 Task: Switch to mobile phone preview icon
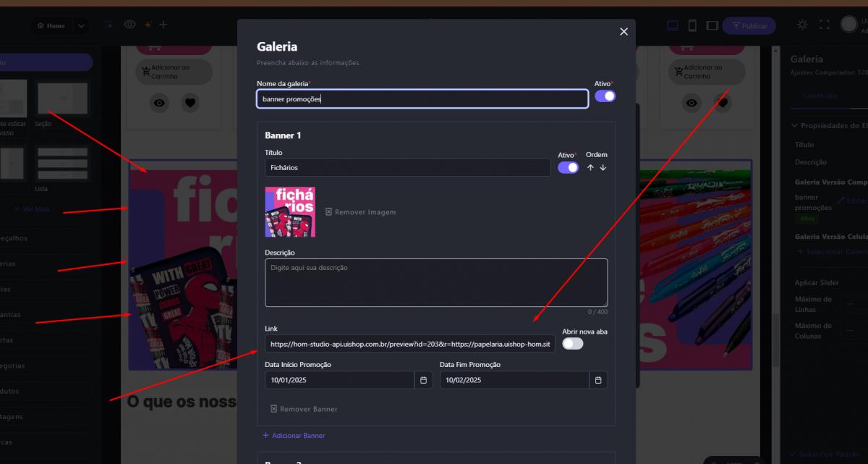[692, 25]
